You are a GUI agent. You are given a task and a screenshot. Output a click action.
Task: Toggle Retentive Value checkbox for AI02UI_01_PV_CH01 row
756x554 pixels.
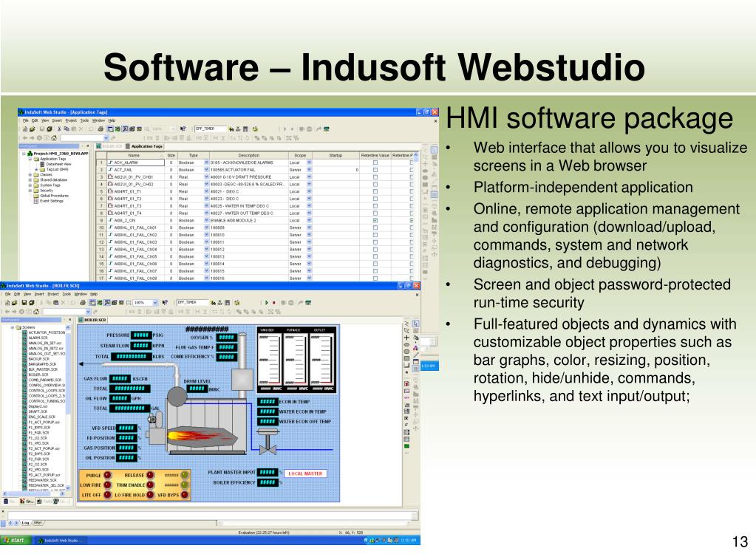point(375,177)
